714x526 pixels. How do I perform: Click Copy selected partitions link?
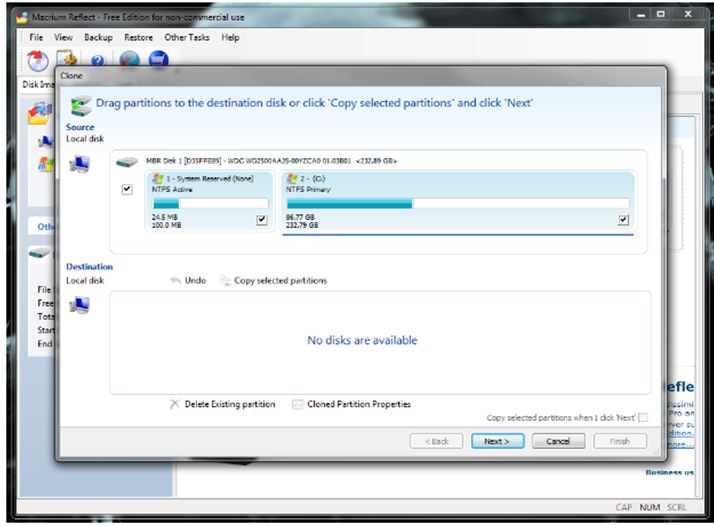pos(280,281)
